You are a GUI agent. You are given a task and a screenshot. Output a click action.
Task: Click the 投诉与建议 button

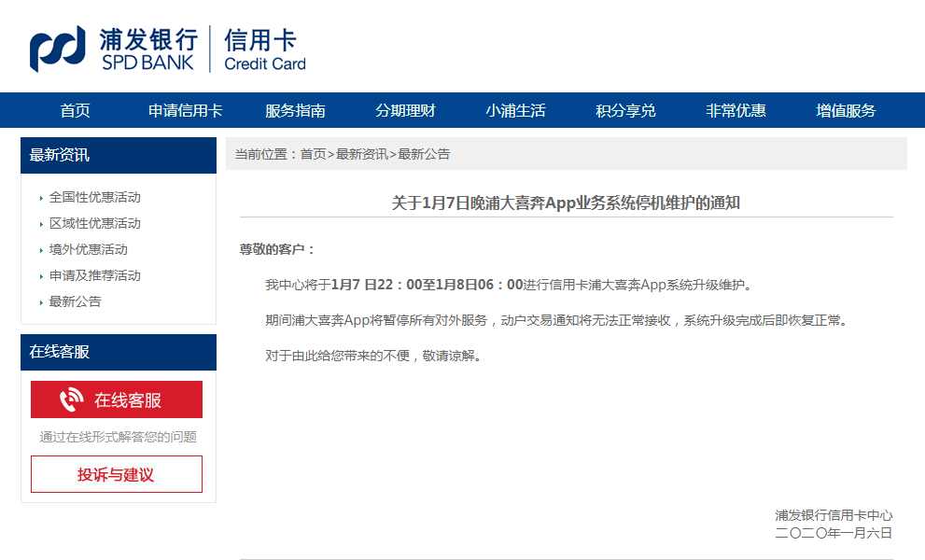click(x=117, y=474)
